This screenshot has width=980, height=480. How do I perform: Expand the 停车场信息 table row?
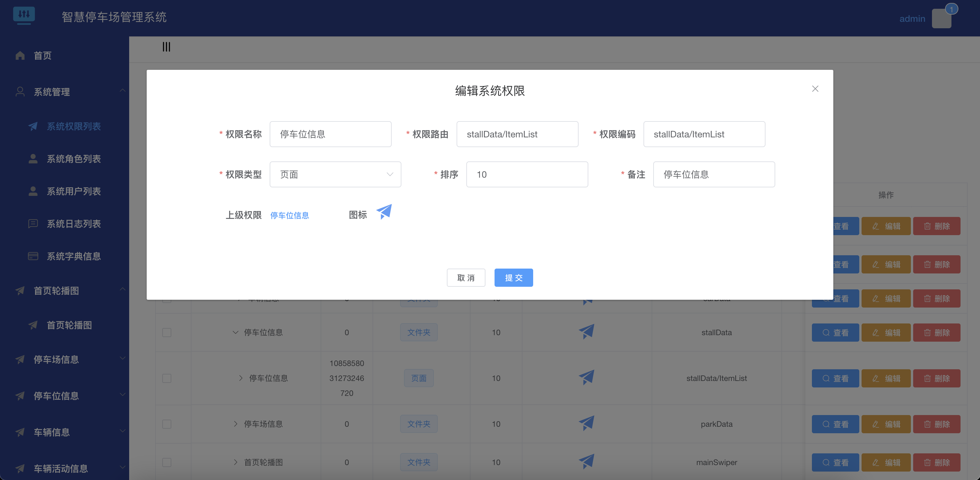235,424
